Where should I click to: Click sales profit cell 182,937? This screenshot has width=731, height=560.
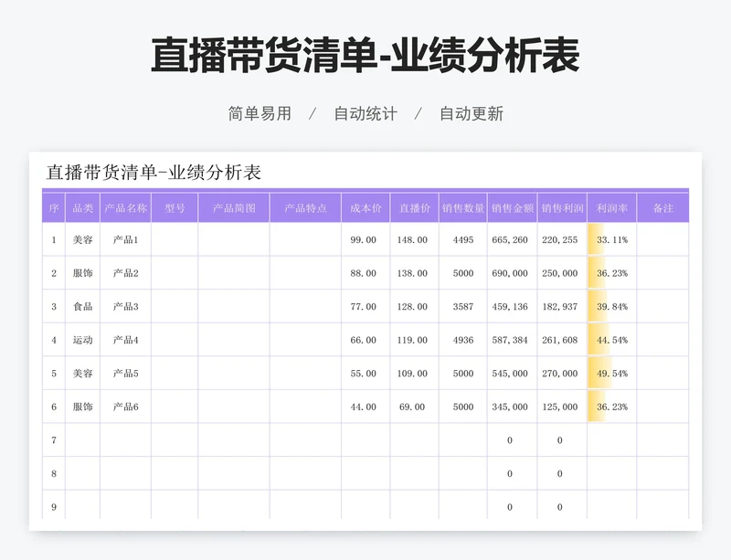click(562, 307)
